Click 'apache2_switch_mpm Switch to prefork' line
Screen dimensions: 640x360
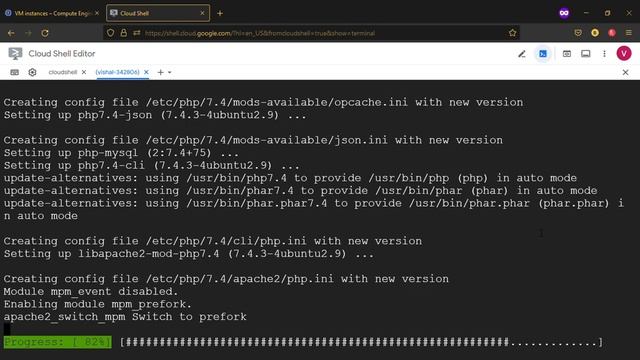point(125,317)
